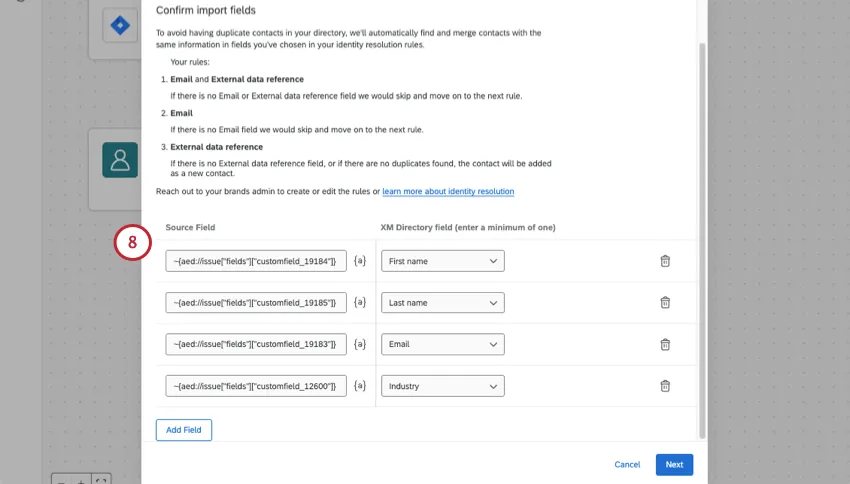Click the customfield_12600 source field input

click(x=256, y=386)
